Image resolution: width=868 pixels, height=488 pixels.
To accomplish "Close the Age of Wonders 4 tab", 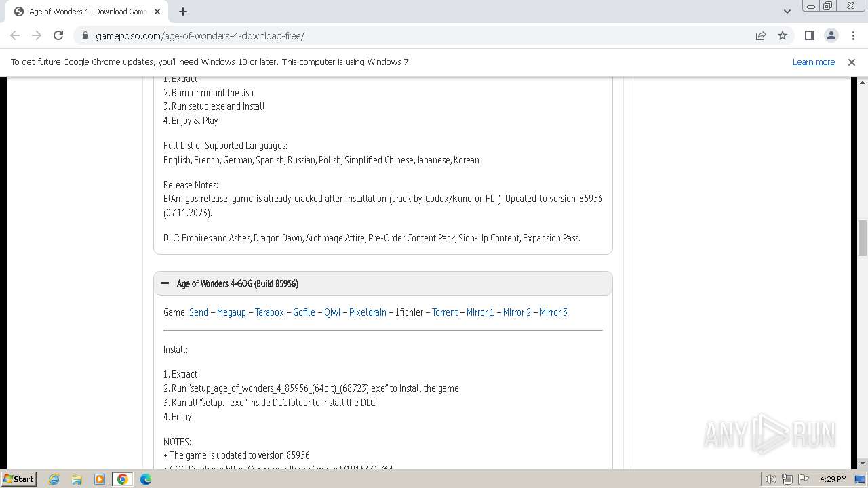I will point(157,12).
